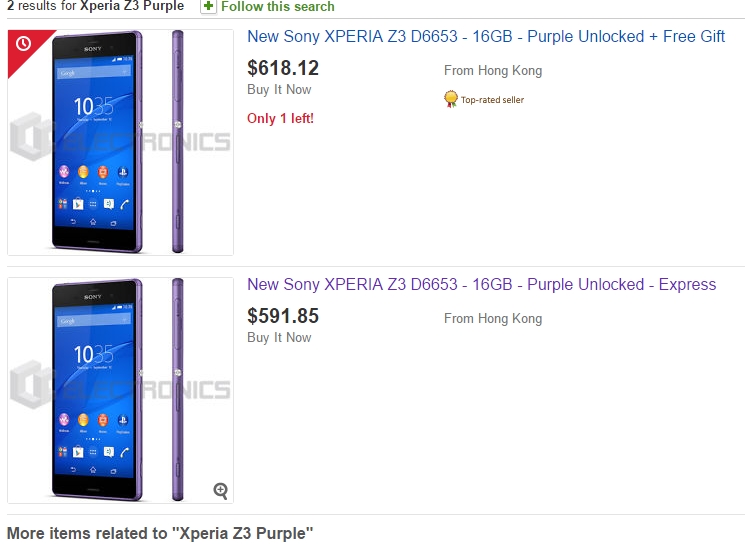Click the front-view phone image in second listing

coord(97,390)
